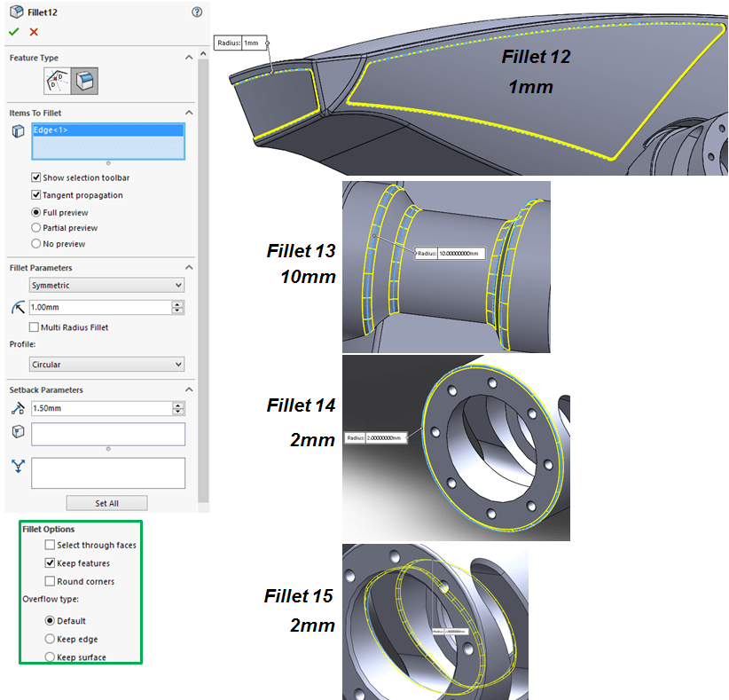
Task: Click the green OK checkmark icon
Action: [13, 32]
